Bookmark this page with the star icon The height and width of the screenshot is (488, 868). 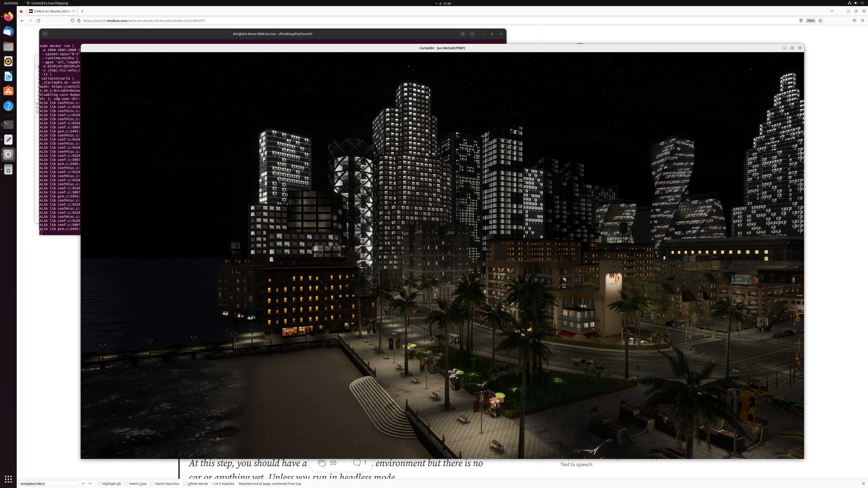[820, 21]
